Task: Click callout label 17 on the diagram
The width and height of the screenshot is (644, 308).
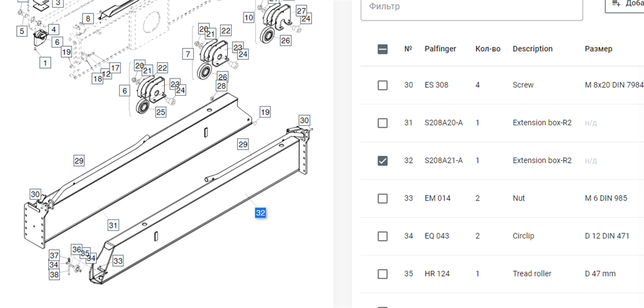Action: (x=115, y=68)
